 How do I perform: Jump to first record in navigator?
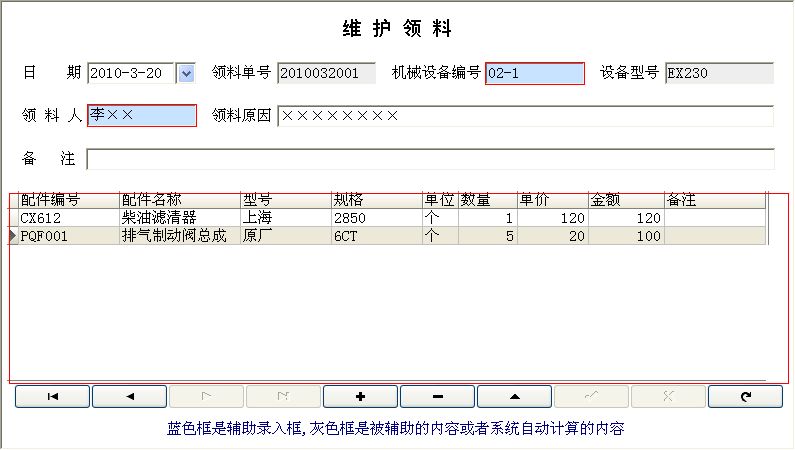pyautogui.click(x=52, y=397)
